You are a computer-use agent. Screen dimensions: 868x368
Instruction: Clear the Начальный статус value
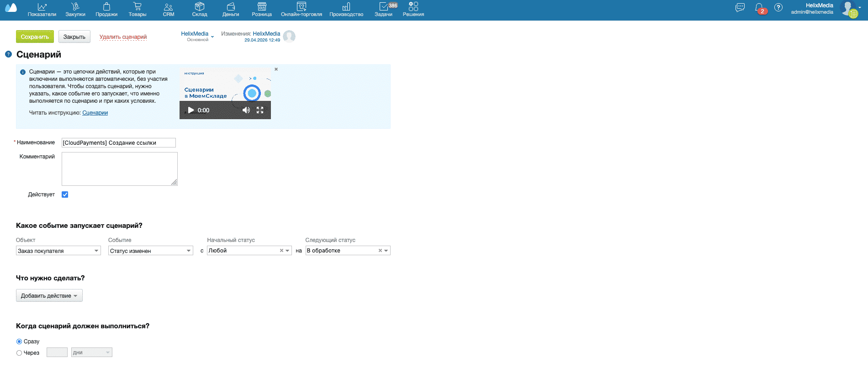pos(281,251)
